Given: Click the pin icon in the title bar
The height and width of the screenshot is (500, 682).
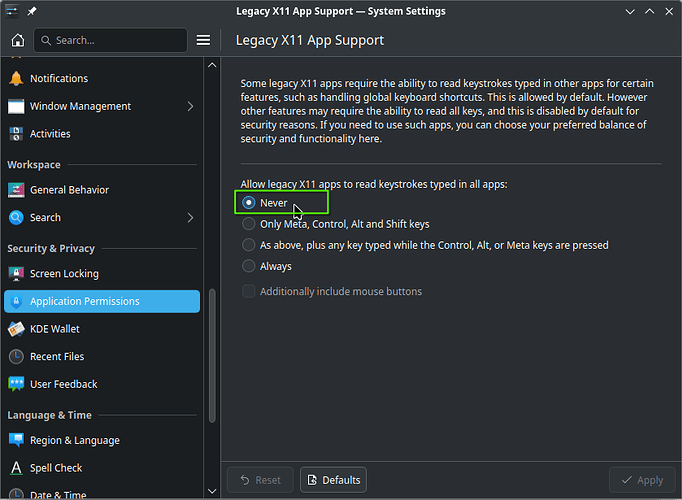Looking at the screenshot, I should pos(32,11).
